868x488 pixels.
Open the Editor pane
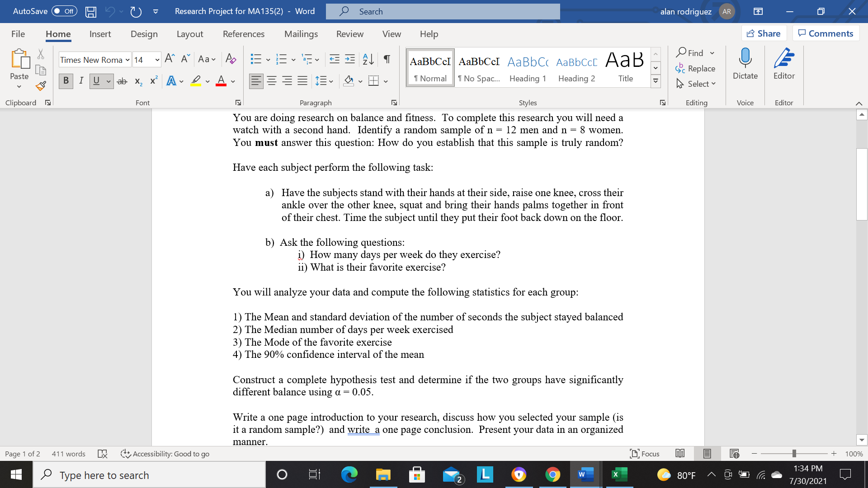coord(783,63)
